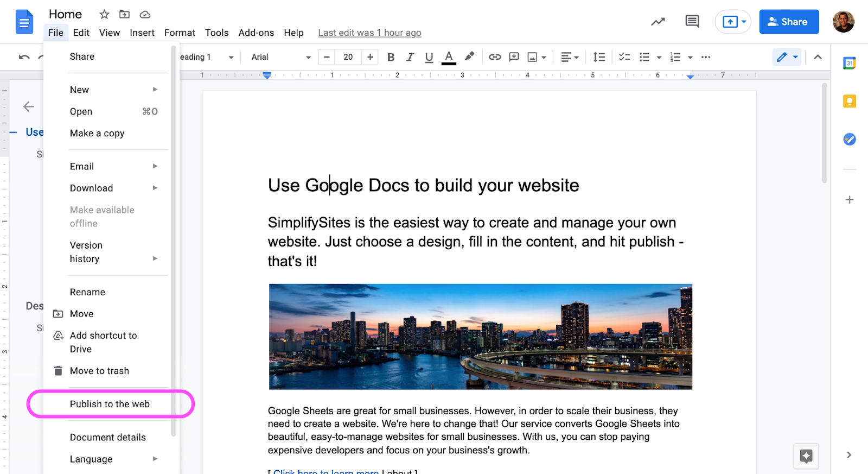The image size is (868, 474).
Task: Open the editing mode pencil dropdown
Action: 787,57
